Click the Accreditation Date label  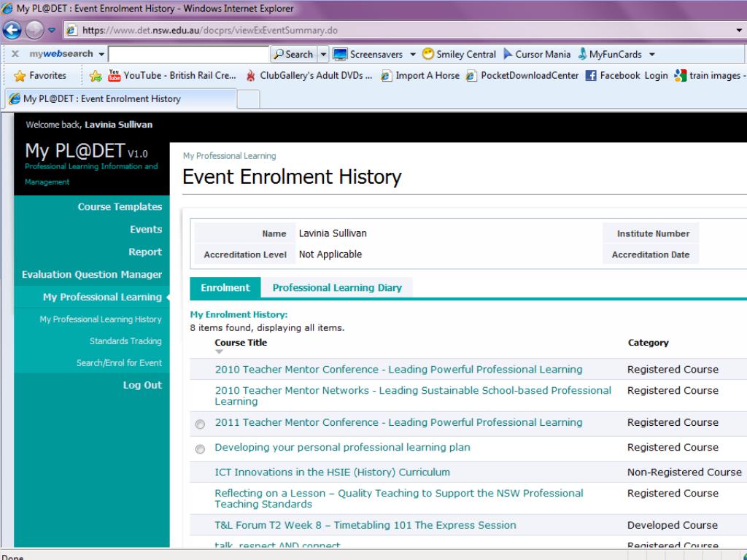(650, 254)
